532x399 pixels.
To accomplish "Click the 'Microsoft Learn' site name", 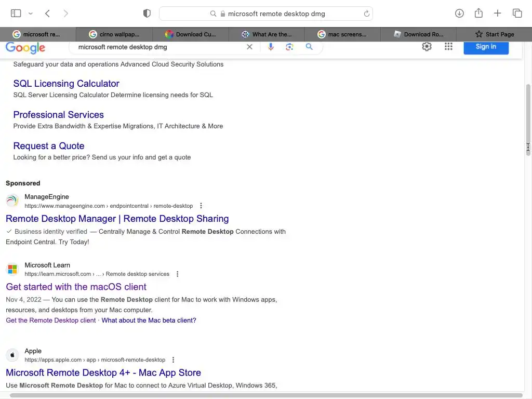I will tap(47, 265).
